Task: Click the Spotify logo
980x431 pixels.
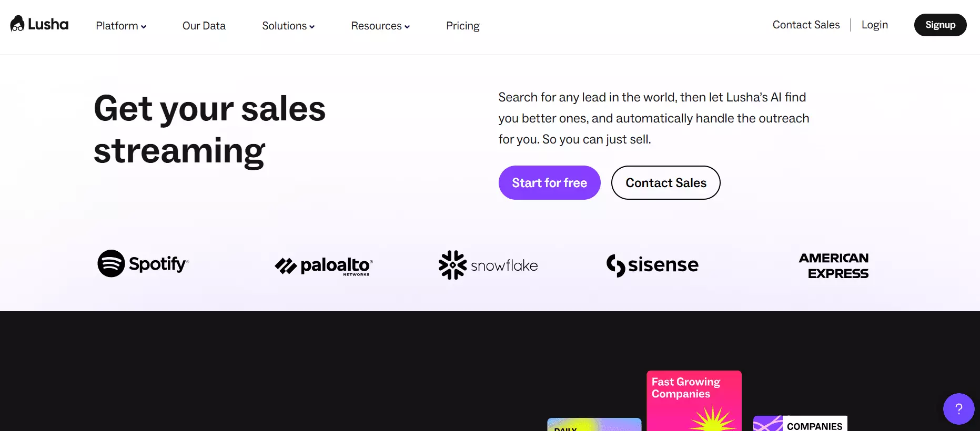Action: click(x=143, y=263)
